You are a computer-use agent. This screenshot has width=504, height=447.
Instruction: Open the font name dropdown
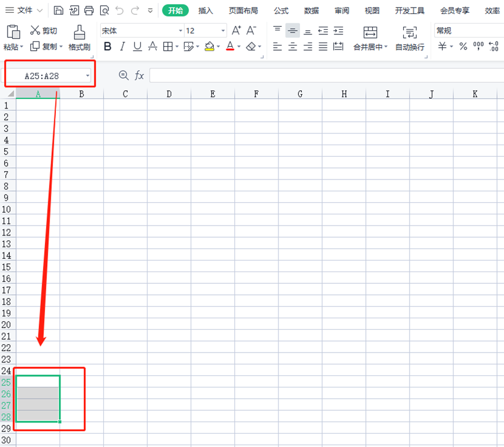tap(181, 31)
